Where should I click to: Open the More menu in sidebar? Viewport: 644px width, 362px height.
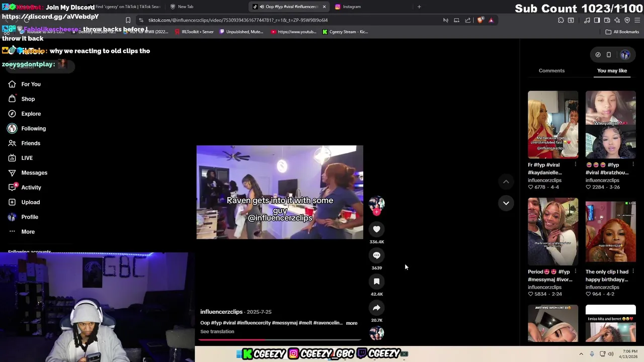28,232
